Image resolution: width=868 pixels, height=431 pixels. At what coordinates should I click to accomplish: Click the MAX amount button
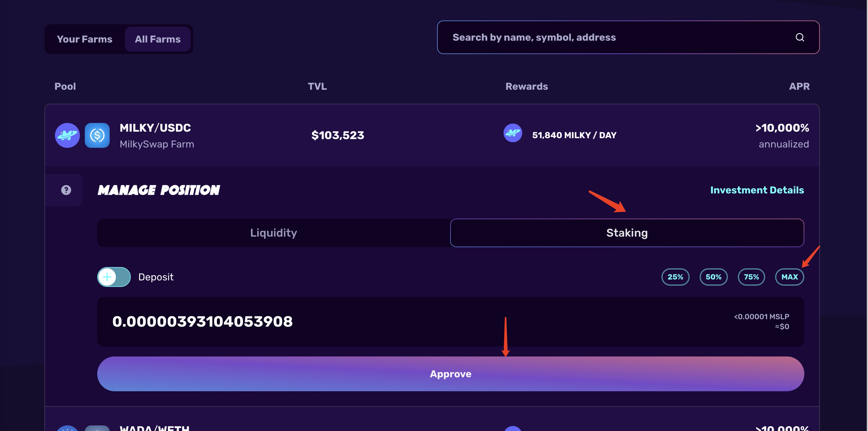coord(789,277)
